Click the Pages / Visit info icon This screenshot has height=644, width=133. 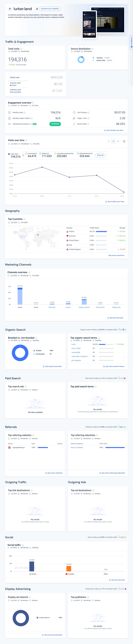(88, 118)
